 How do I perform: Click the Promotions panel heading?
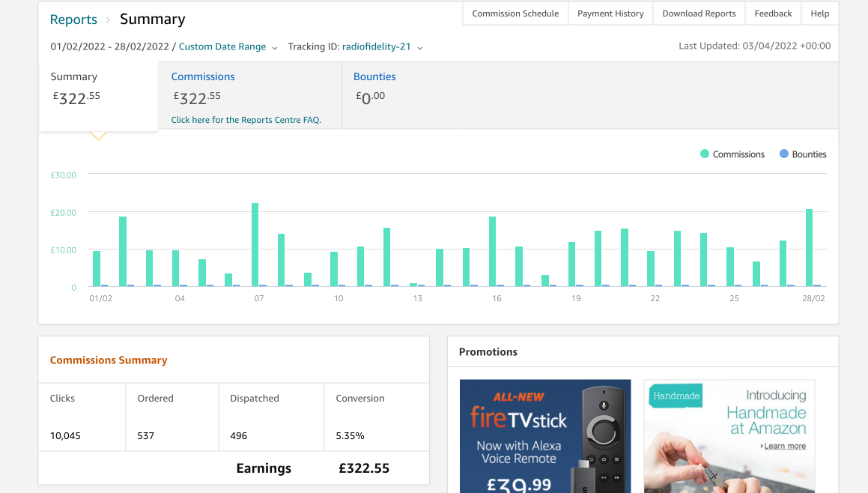pyautogui.click(x=488, y=351)
